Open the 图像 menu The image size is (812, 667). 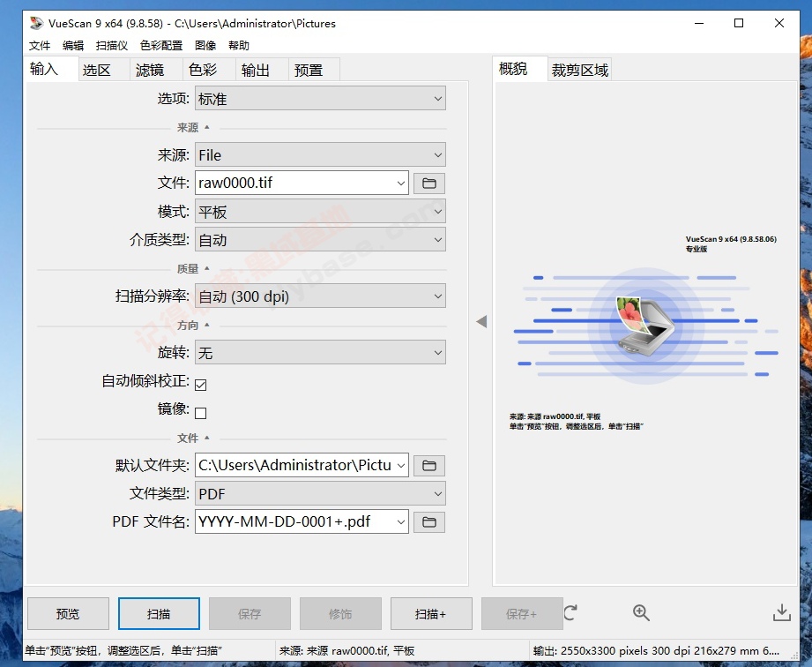pos(205,46)
